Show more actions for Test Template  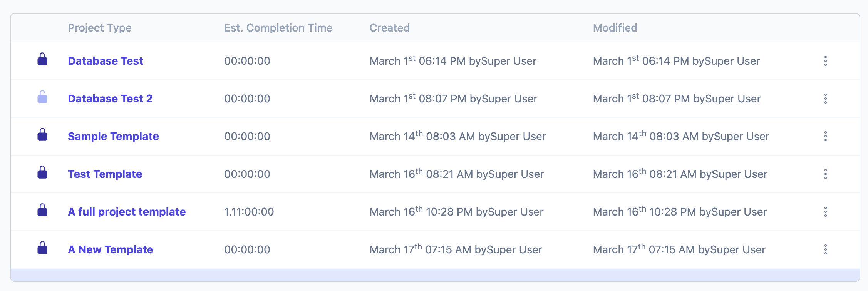click(x=825, y=174)
